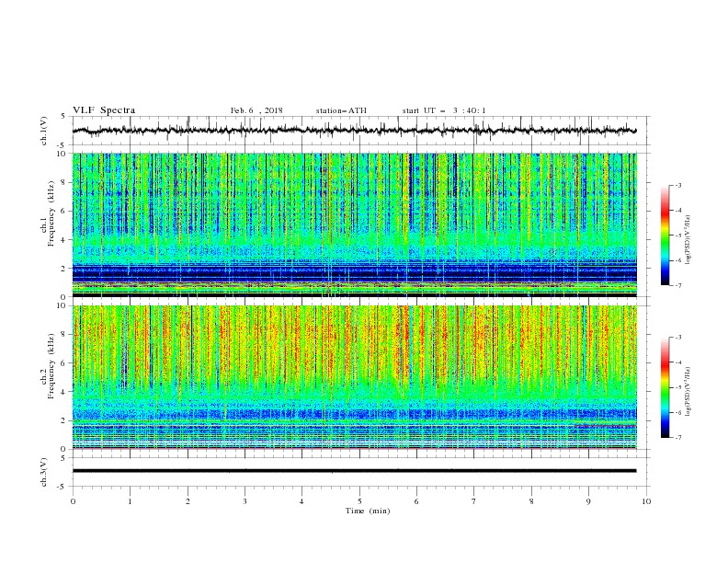Select the ch.2 "Frequency (kHz)" axis label
The height and width of the screenshot is (563, 728).
coord(51,366)
